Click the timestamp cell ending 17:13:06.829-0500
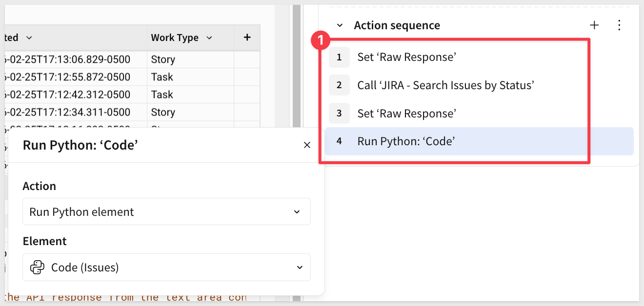This screenshot has width=644, height=306. pos(73,59)
